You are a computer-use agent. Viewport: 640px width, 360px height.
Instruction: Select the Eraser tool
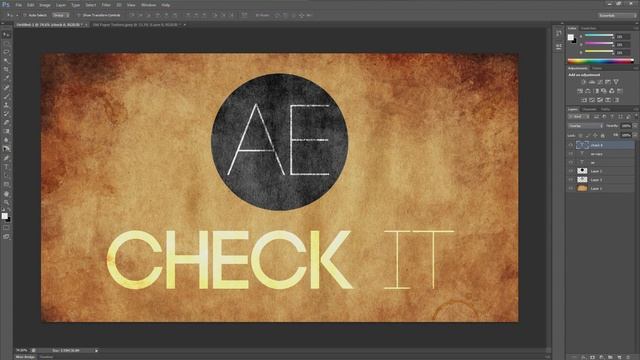coord(6,122)
